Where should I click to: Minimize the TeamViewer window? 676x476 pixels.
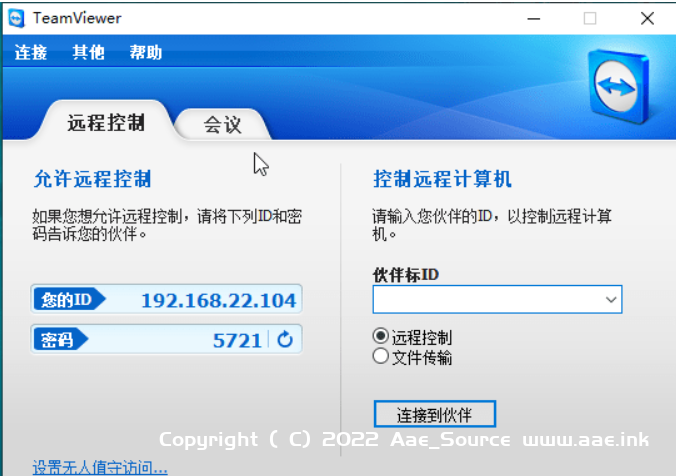[533, 19]
